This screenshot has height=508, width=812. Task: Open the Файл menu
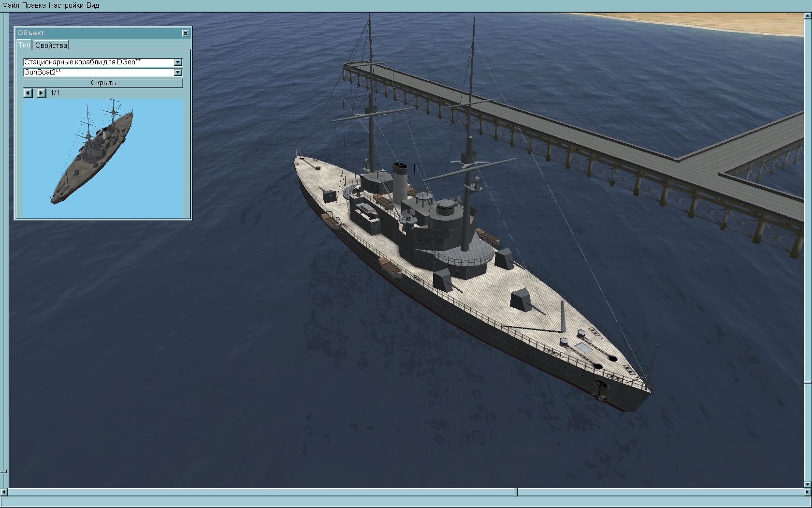[11, 5]
